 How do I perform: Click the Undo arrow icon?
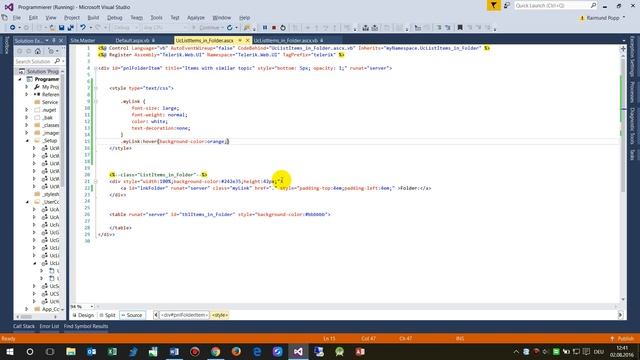83,28
